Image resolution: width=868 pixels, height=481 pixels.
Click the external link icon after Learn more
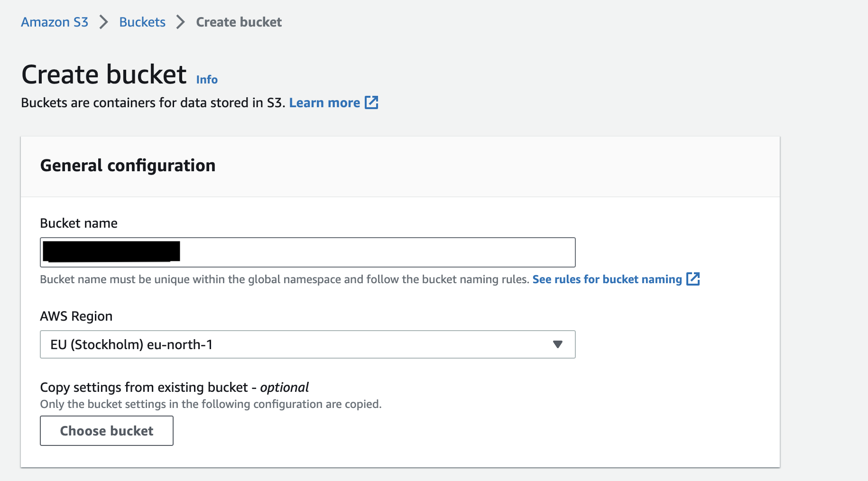[x=371, y=102]
